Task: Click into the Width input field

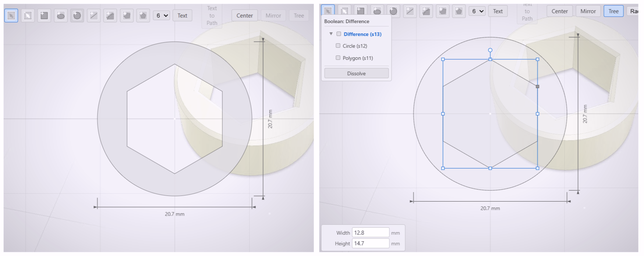Action: [370, 232]
